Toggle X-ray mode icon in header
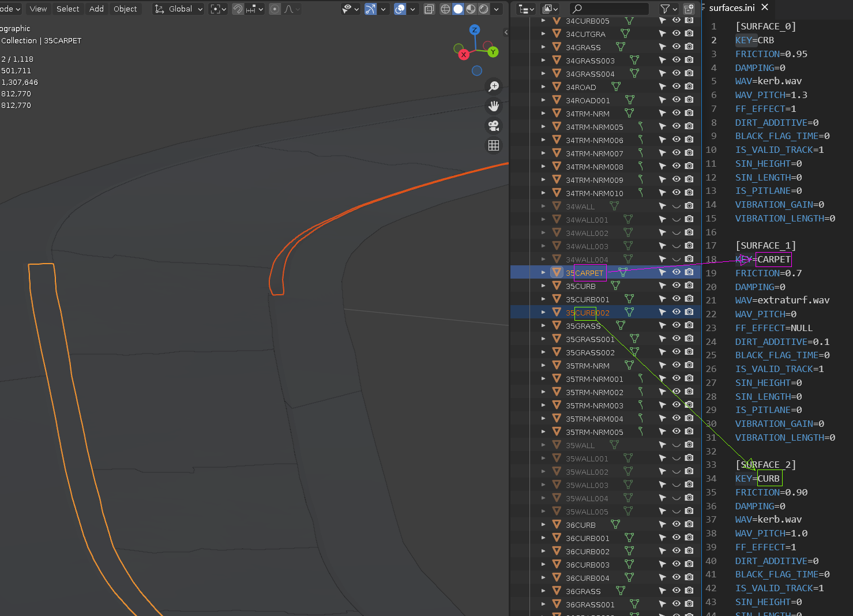Viewport: 853px width, 616px height. pos(429,9)
